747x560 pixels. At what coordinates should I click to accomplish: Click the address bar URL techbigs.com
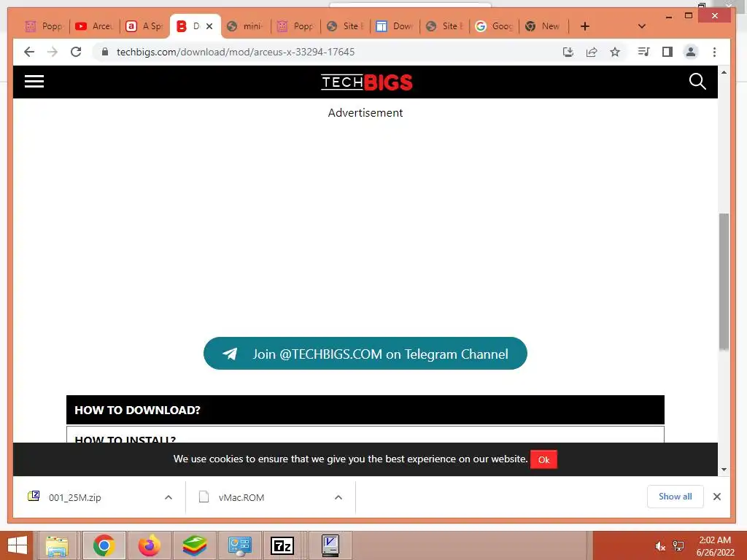[236, 52]
